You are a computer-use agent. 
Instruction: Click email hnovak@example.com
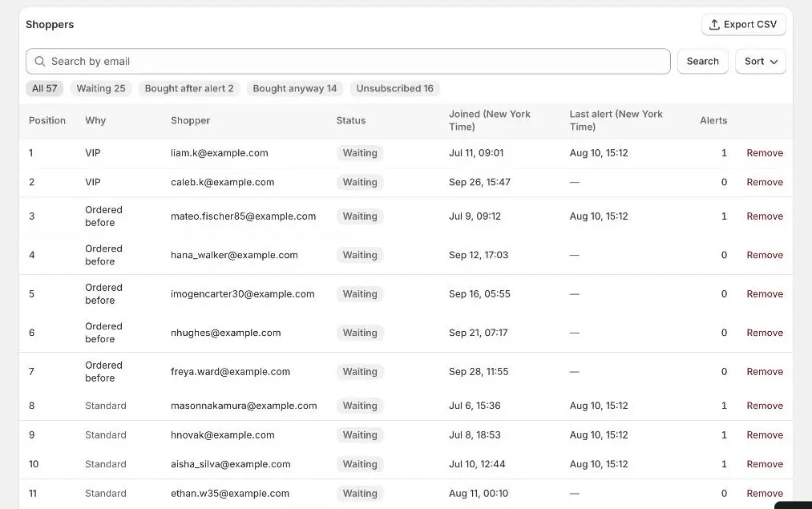[x=223, y=435]
